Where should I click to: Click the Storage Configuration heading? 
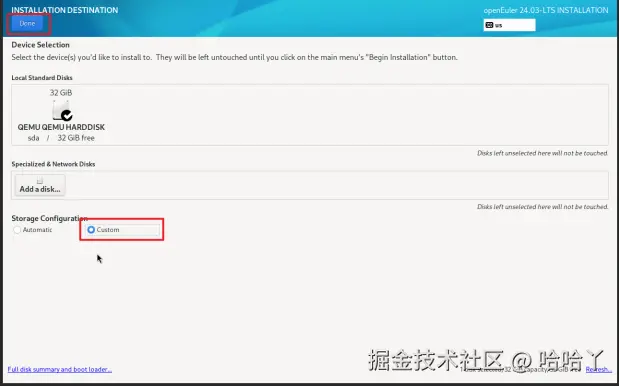pyautogui.click(x=49, y=218)
